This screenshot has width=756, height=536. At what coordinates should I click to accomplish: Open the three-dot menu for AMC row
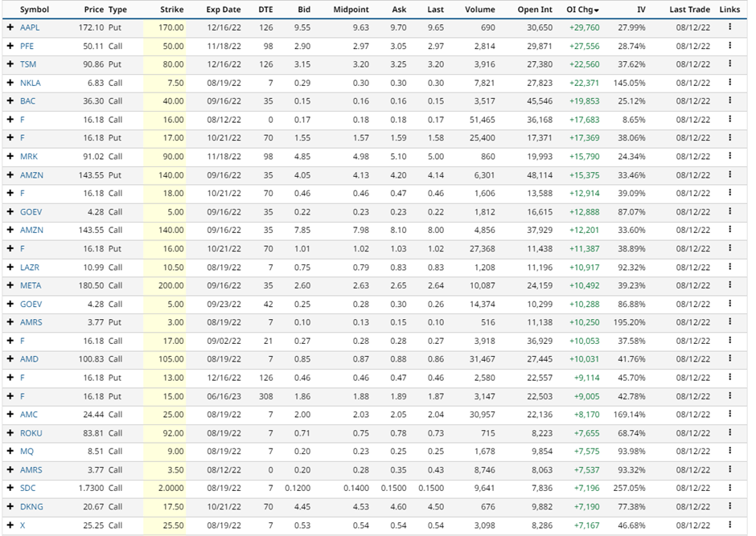pyautogui.click(x=730, y=414)
